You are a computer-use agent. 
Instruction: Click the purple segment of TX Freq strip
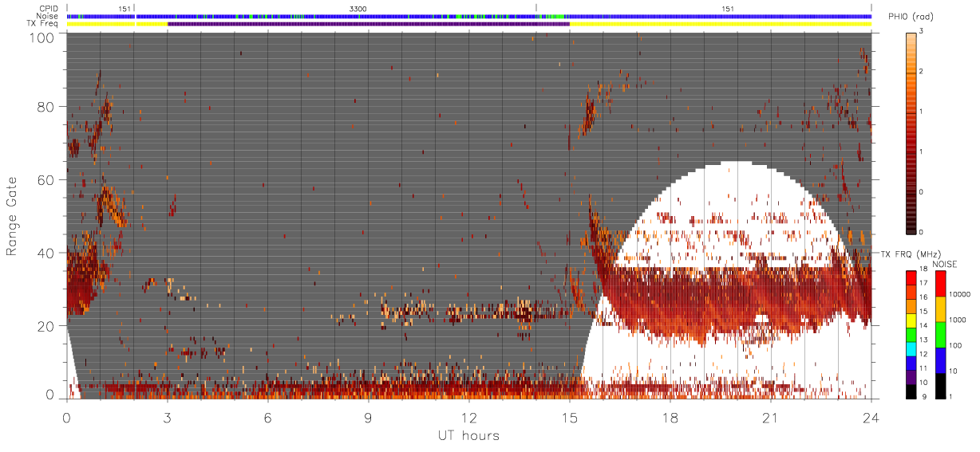click(369, 24)
